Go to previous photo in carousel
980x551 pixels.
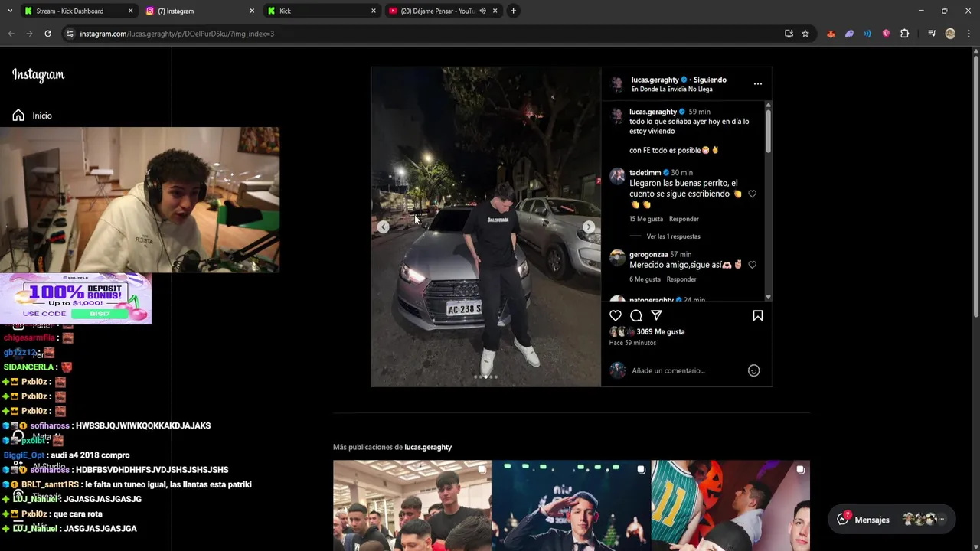coord(384,227)
